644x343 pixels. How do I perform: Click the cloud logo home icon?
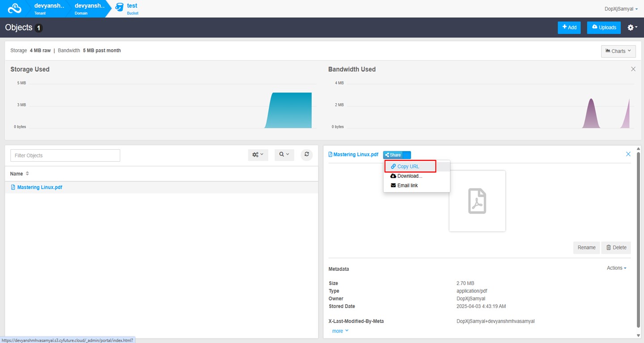14,8
